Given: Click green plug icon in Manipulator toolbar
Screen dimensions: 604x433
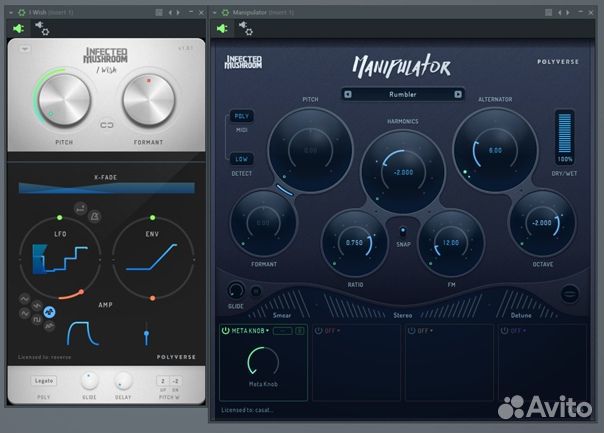Looking at the screenshot, I should 222,29.
